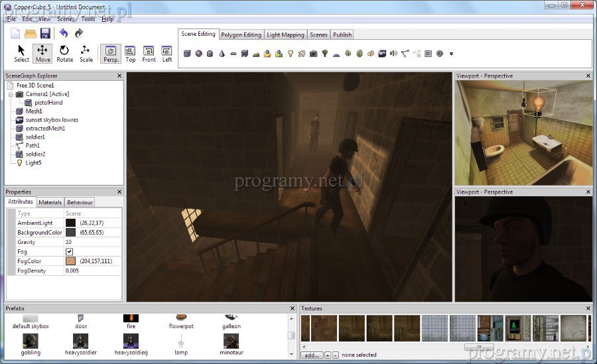Open the Materials properties tab

[x=50, y=202]
